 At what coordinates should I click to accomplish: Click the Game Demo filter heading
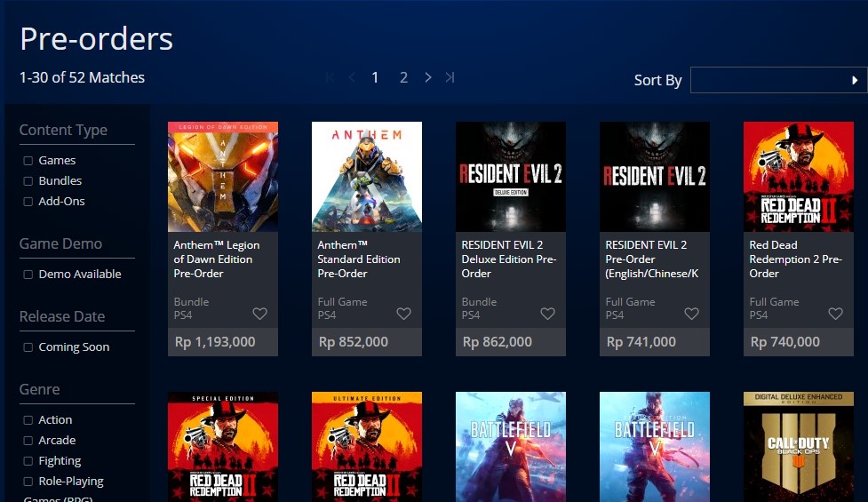click(x=61, y=244)
